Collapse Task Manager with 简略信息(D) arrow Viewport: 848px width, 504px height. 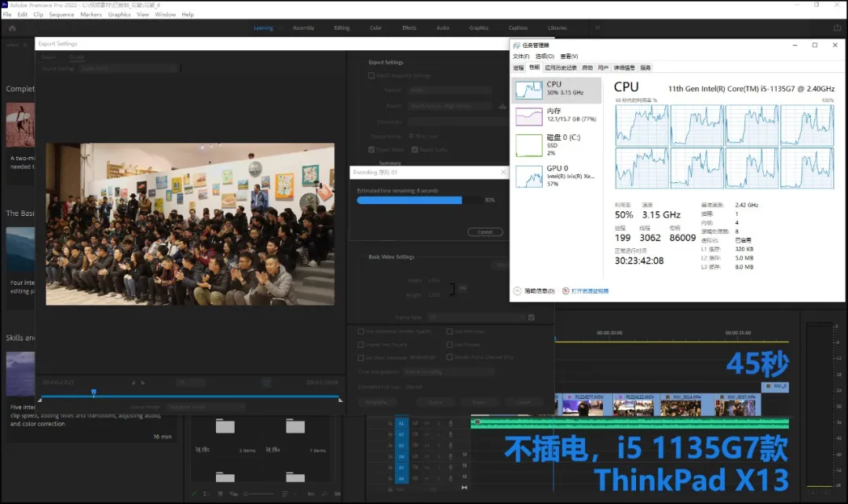pyautogui.click(x=517, y=291)
